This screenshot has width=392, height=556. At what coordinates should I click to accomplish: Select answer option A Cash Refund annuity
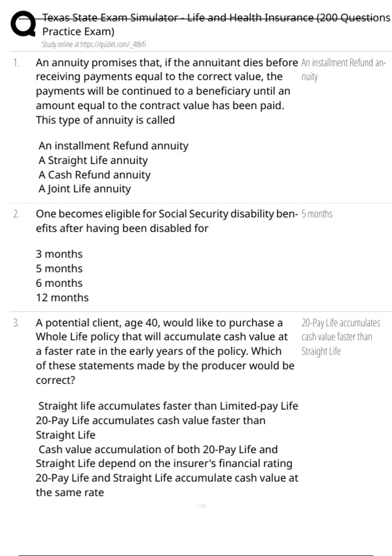94,175
